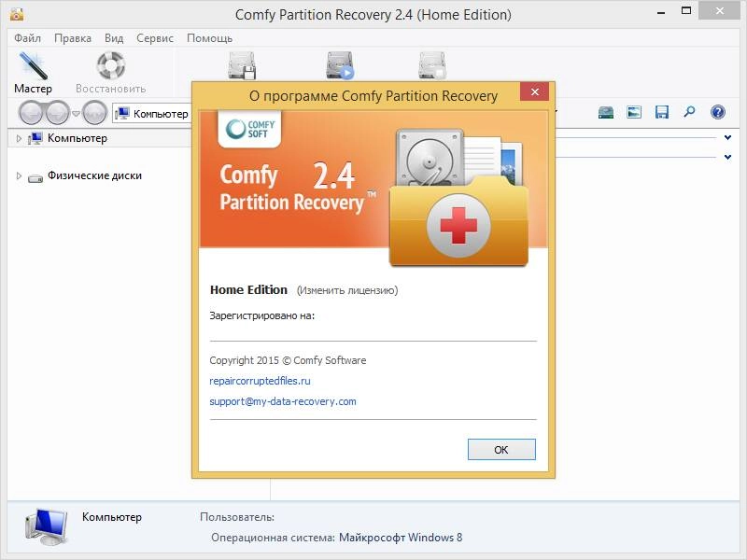The image size is (747, 560).
Task: Open search with the magnifier icon
Action: click(689, 112)
